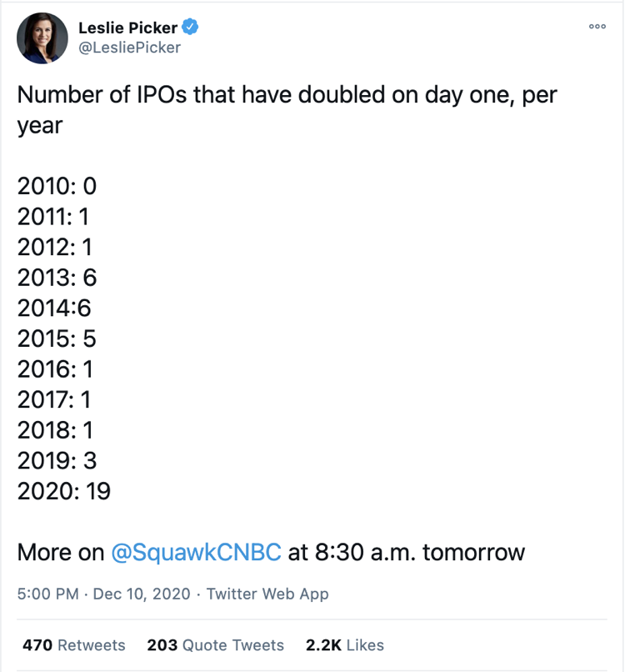Click the tweet's opening sentence about IPOs
The width and height of the screenshot is (630, 672).
click(x=287, y=94)
